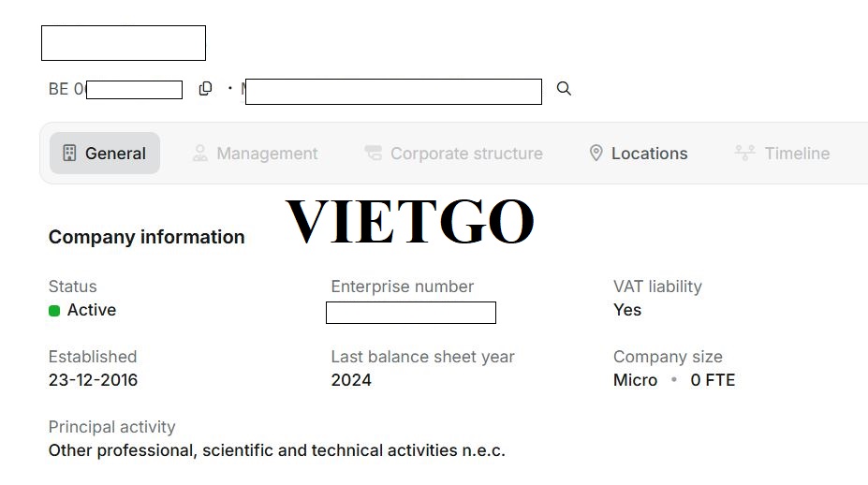Click the green Active status dot
Image resolution: width=868 pixels, height=485 pixels.
click(x=54, y=311)
